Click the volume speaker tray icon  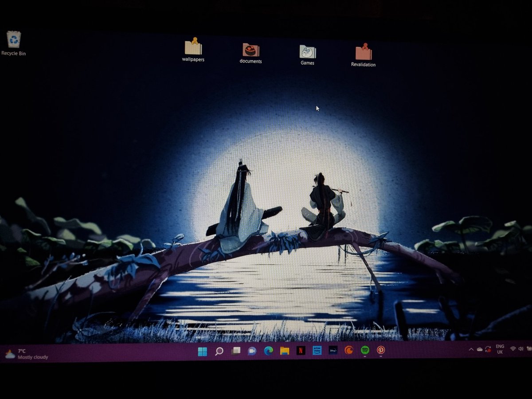coord(521,349)
